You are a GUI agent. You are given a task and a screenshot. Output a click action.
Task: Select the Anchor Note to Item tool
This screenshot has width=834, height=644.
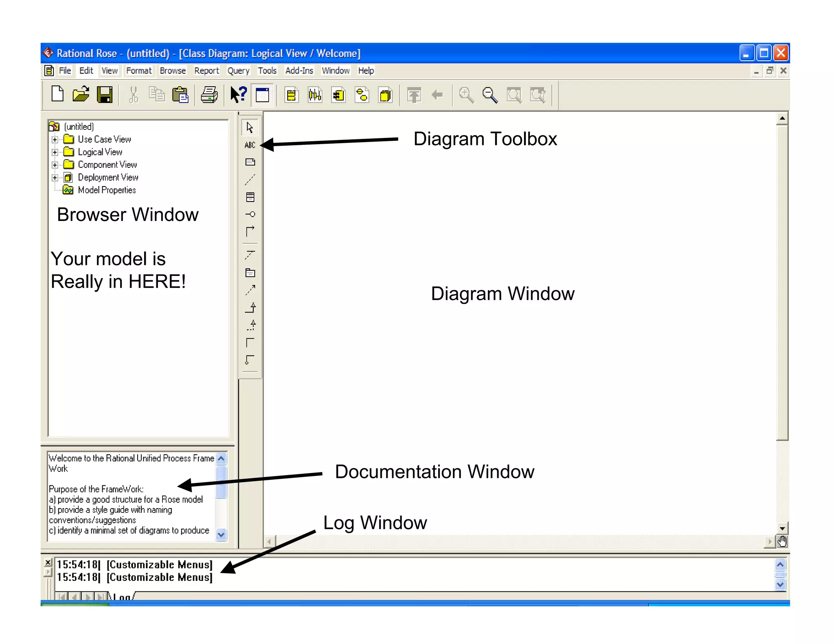pos(250,180)
